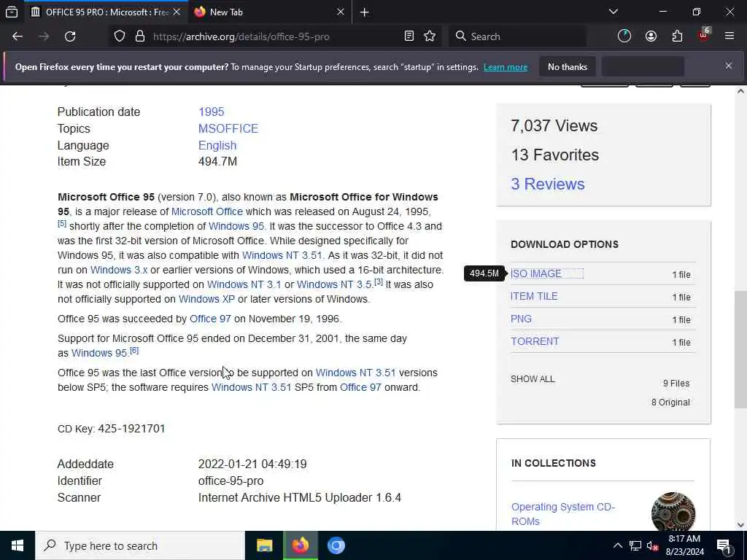Image resolution: width=747 pixels, height=560 pixels.
Task: Reload the current page
Action: [x=70, y=36]
